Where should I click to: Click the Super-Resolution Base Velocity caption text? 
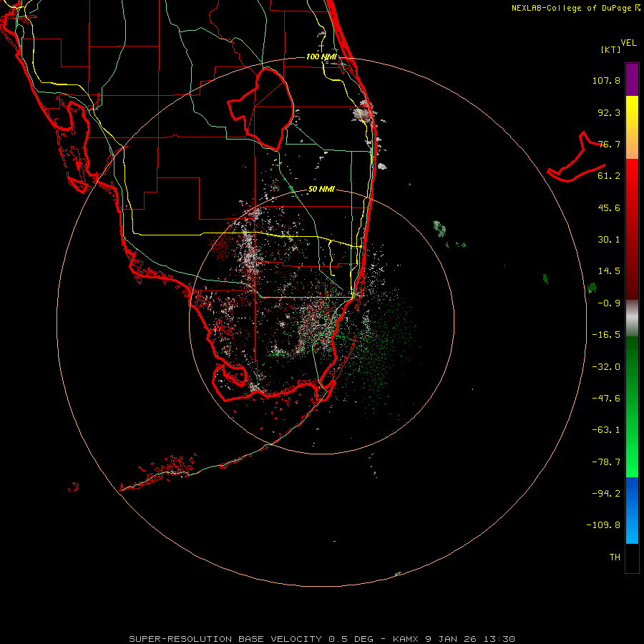click(x=321, y=639)
